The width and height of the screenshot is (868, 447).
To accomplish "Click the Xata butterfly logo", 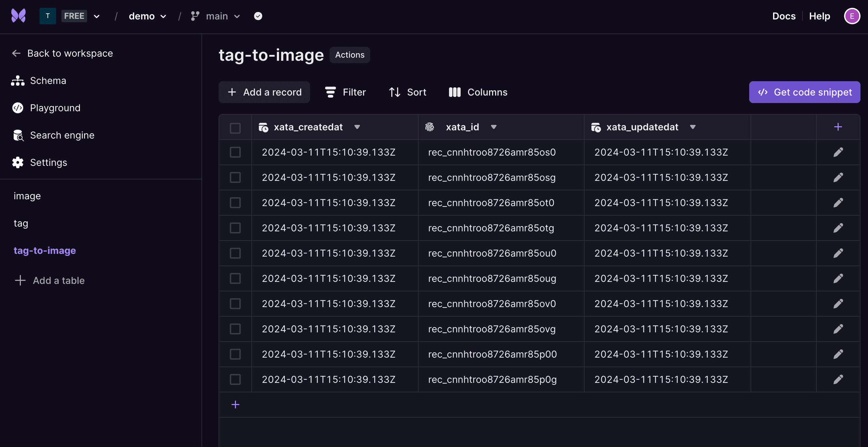I will [18, 16].
